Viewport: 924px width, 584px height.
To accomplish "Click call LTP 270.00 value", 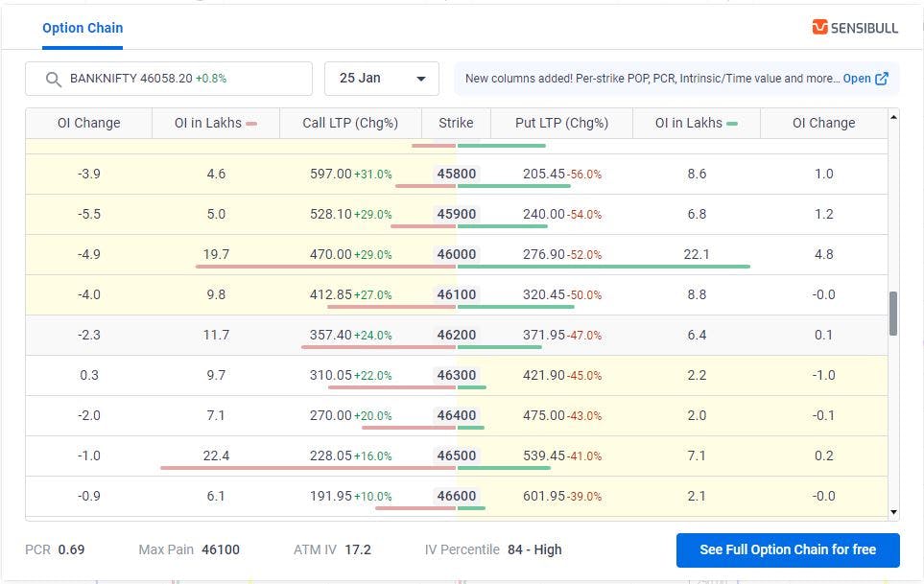I will 331,415.
